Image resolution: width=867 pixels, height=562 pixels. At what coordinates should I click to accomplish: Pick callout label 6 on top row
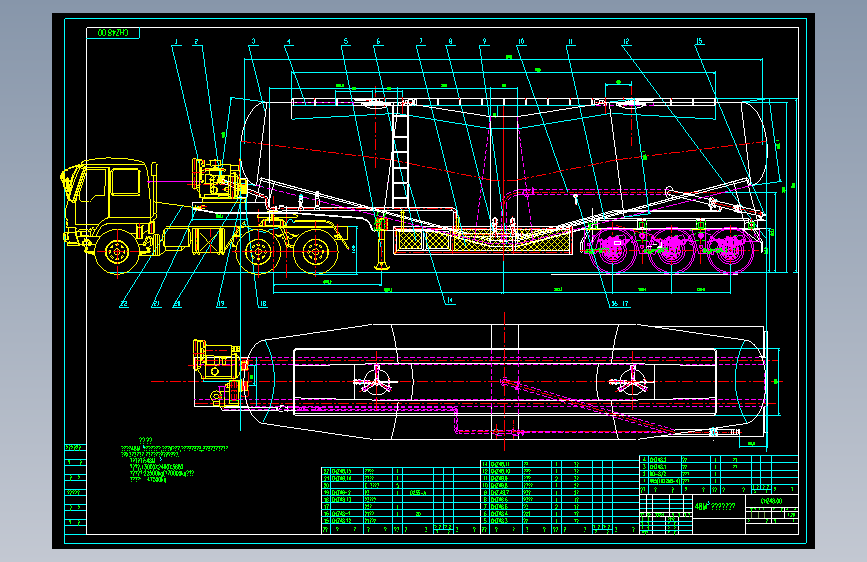point(378,42)
